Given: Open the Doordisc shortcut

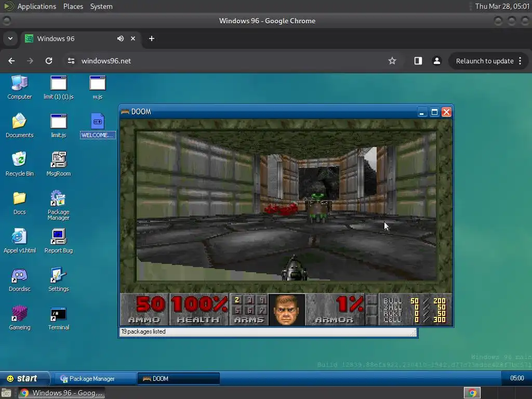Looking at the screenshot, I should pos(19,280).
